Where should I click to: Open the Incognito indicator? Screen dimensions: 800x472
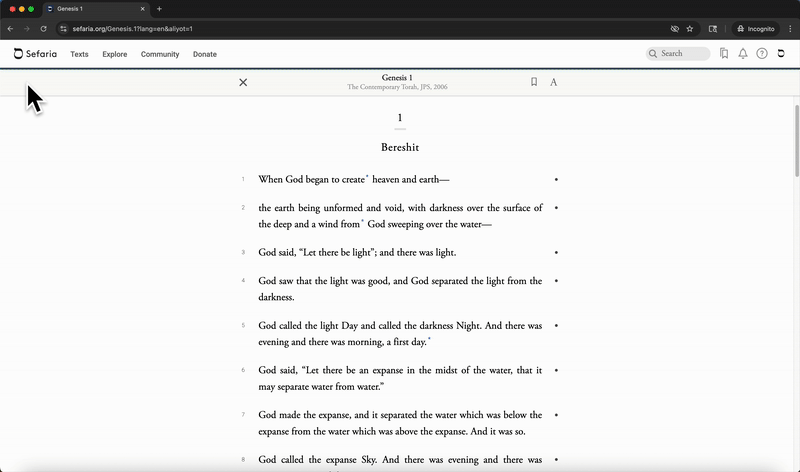(756, 29)
